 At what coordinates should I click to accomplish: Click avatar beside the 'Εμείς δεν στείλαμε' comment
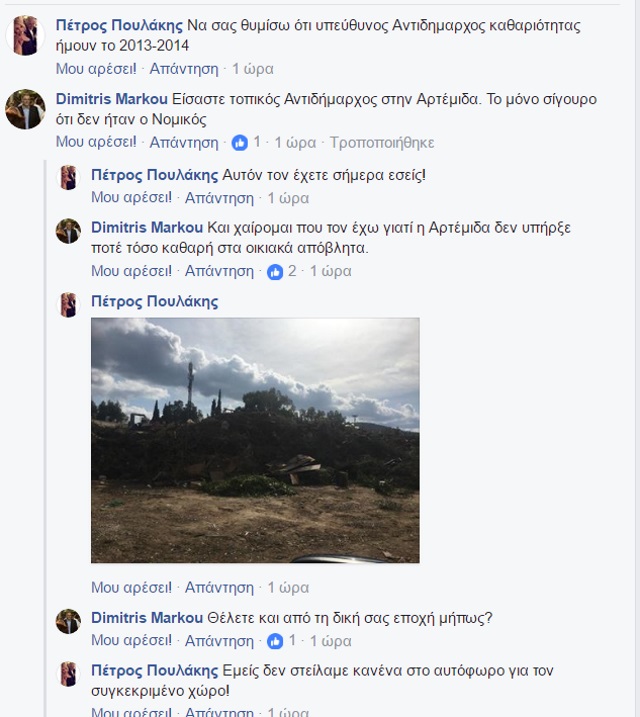[x=68, y=674]
